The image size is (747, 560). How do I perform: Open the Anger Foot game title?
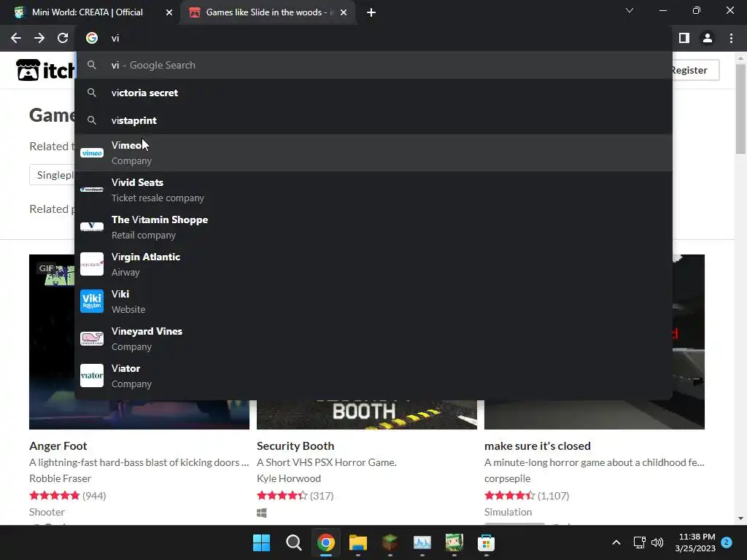pos(58,446)
